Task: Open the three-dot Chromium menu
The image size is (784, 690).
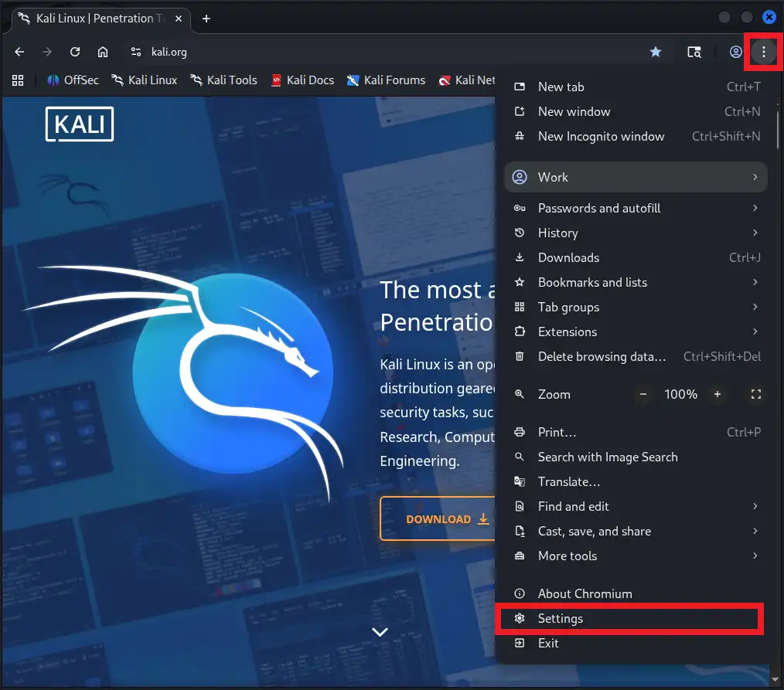Action: 763,52
